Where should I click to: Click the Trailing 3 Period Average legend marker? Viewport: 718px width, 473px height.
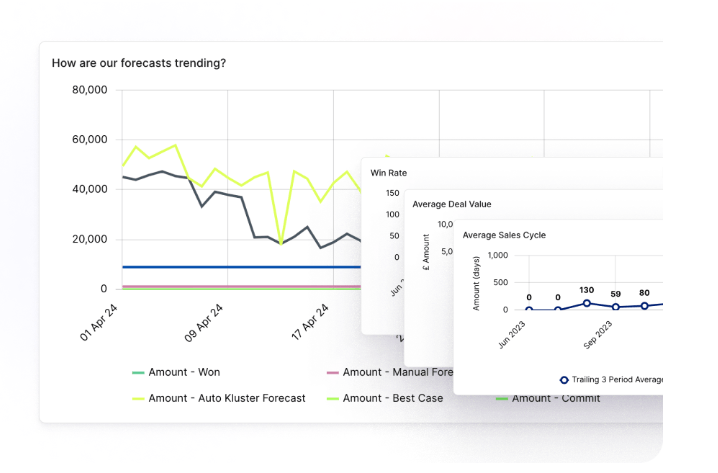[x=564, y=380]
